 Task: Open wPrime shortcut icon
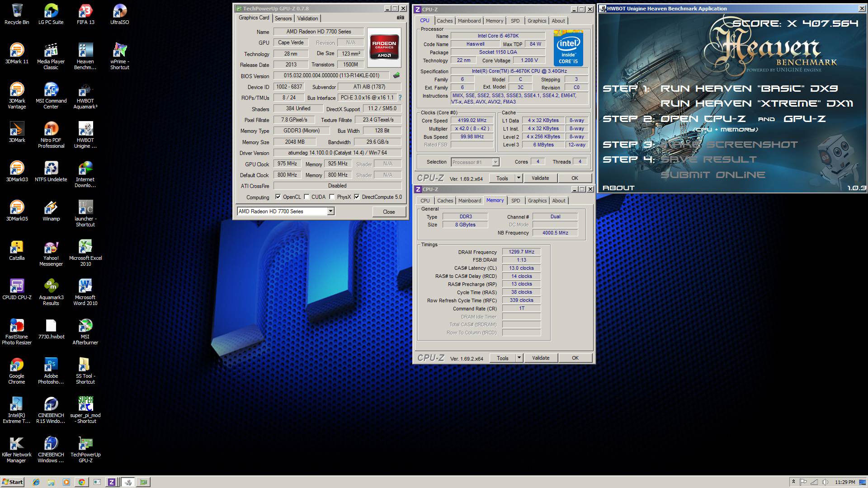click(x=120, y=56)
